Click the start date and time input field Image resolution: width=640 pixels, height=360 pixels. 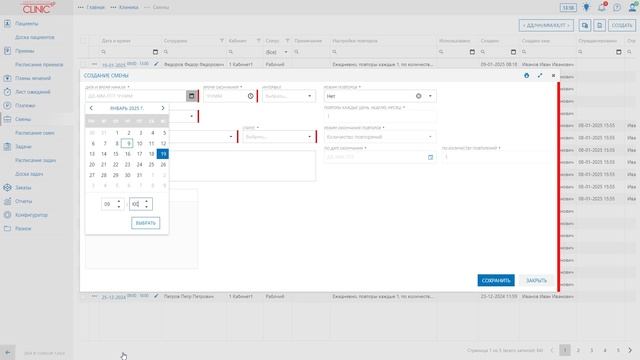(x=136, y=96)
